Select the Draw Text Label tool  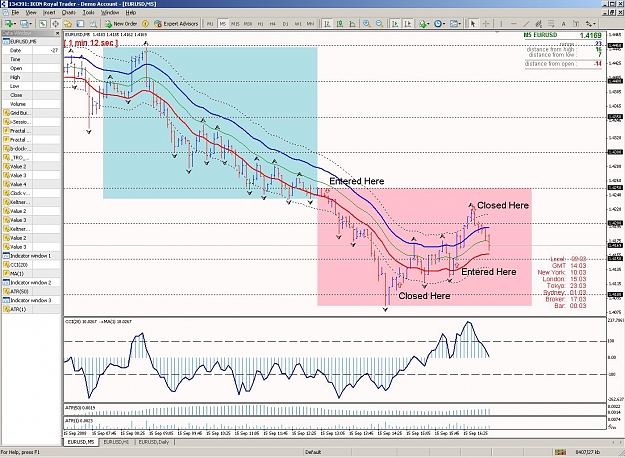[x=576, y=24]
